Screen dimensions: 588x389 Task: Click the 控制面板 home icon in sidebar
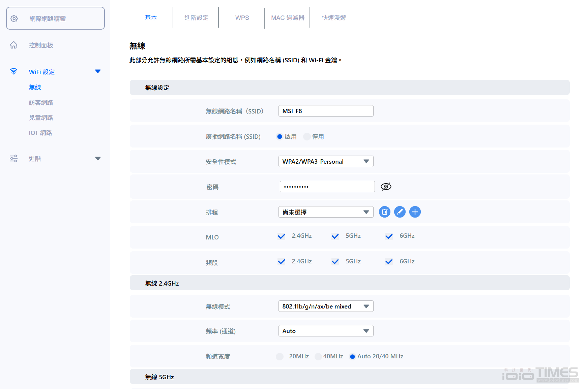pyautogui.click(x=13, y=45)
